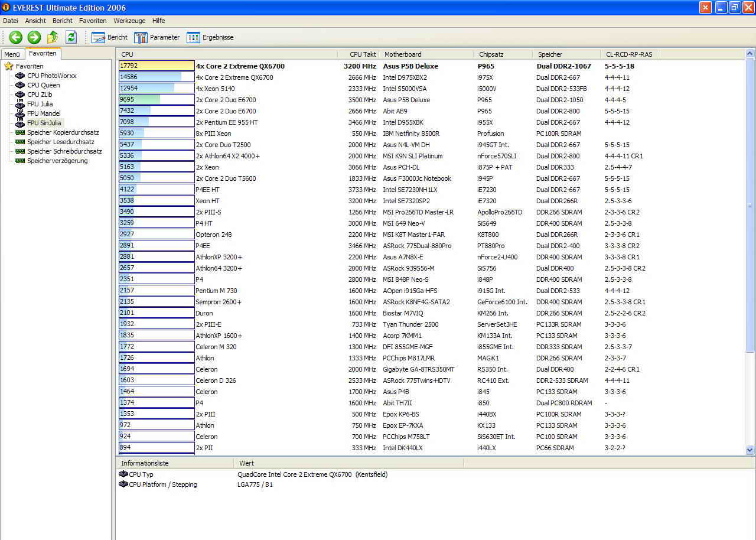756x540 pixels.
Task: Select Favoriten star root in tree
Action: [x=24, y=66]
